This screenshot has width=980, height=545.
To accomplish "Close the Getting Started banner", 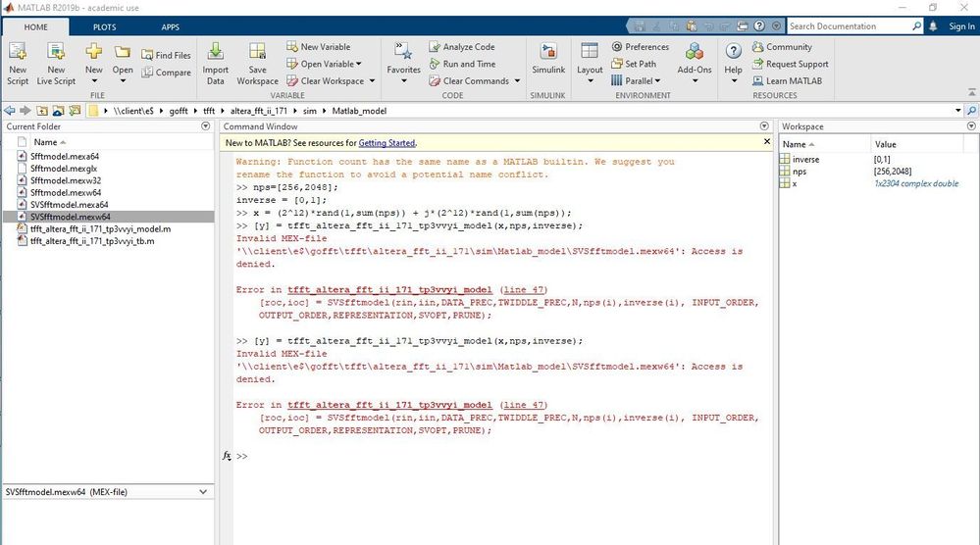I will (x=767, y=142).
